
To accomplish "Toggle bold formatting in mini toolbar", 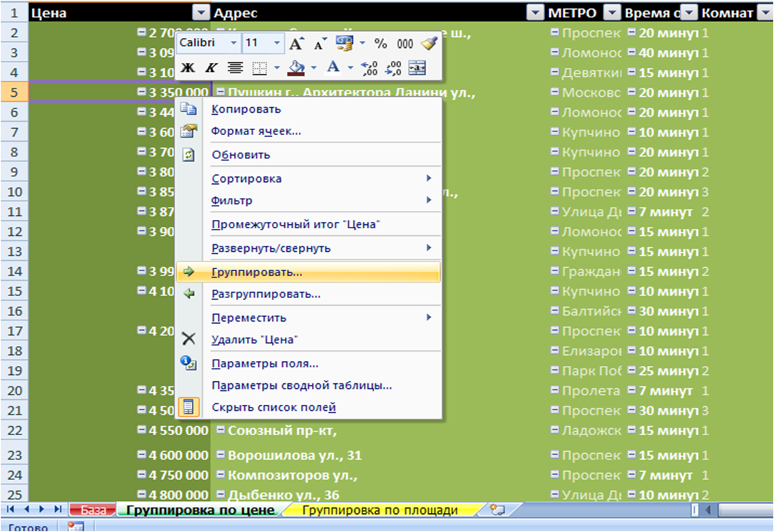I will tap(187, 67).
